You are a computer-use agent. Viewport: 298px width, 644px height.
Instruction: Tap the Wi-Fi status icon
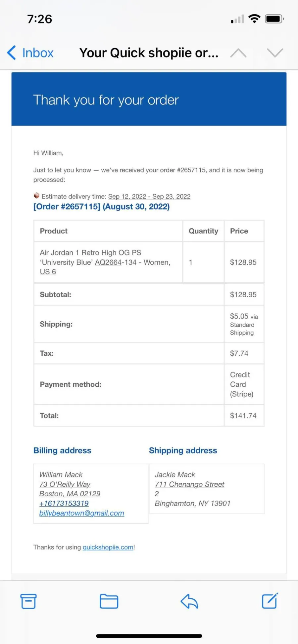tap(254, 19)
